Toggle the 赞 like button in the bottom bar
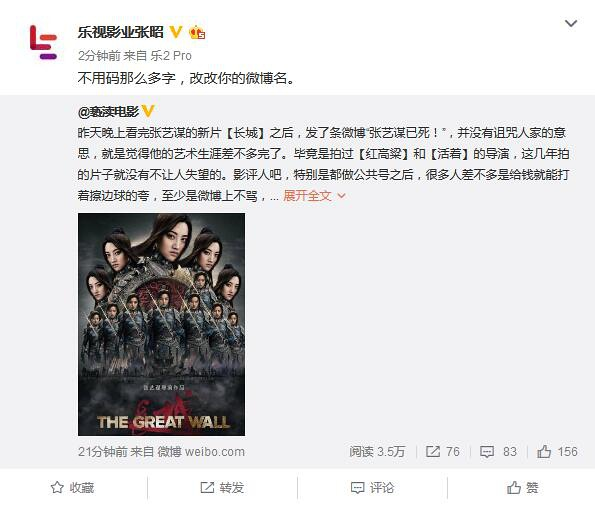595x507 pixels. [522, 488]
